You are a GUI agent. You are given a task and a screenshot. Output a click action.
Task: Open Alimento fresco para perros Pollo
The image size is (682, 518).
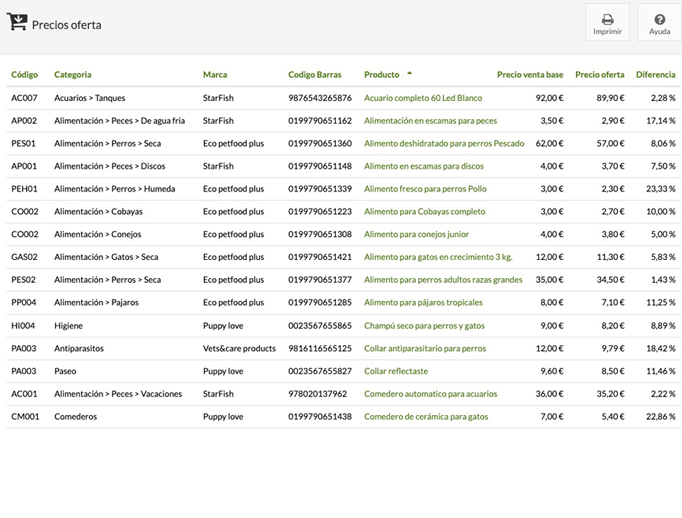425,189
